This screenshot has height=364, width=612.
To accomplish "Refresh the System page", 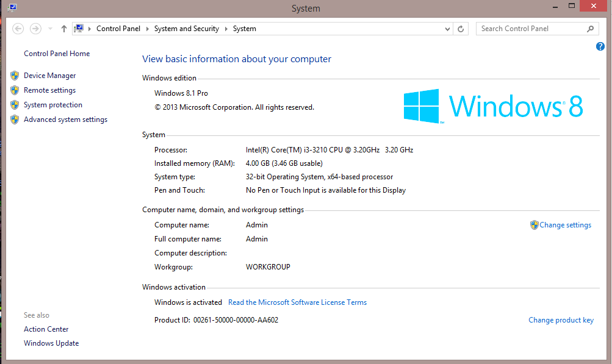I will point(461,29).
